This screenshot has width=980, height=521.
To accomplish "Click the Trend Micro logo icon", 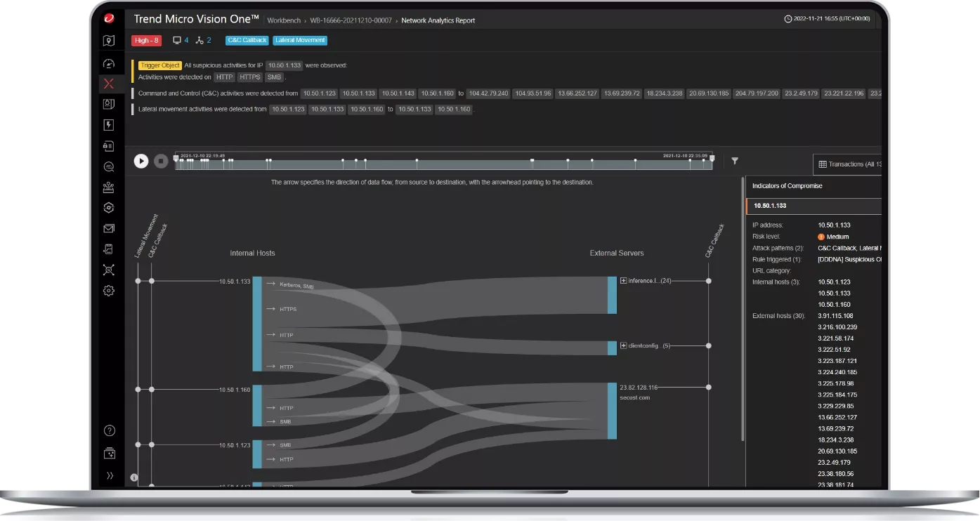I will [109, 18].
